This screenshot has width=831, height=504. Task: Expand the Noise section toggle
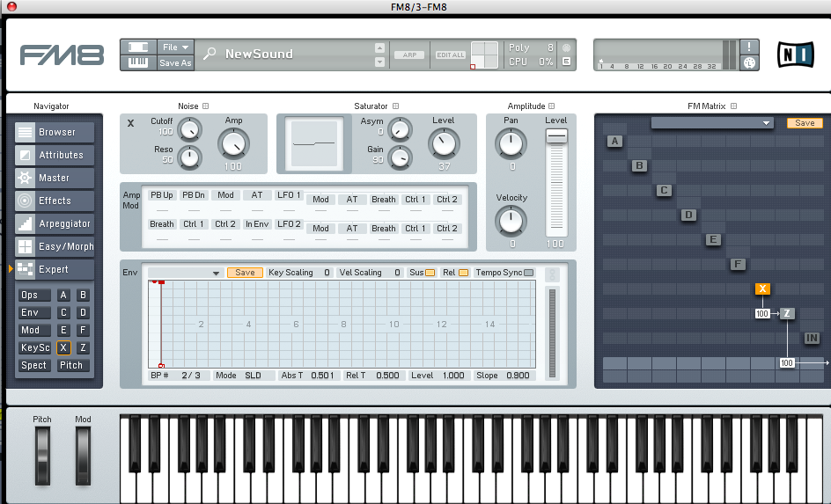pos(206,106)
